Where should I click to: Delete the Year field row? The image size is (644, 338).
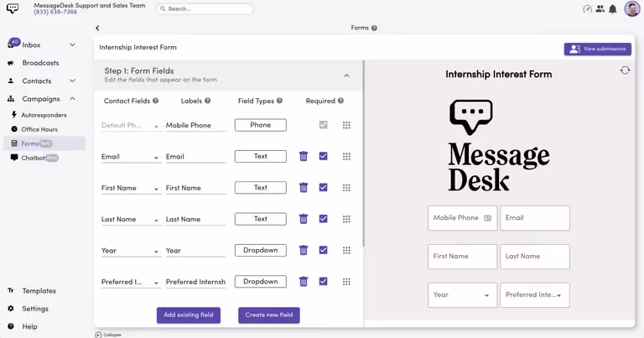click(x=304, y=250)
